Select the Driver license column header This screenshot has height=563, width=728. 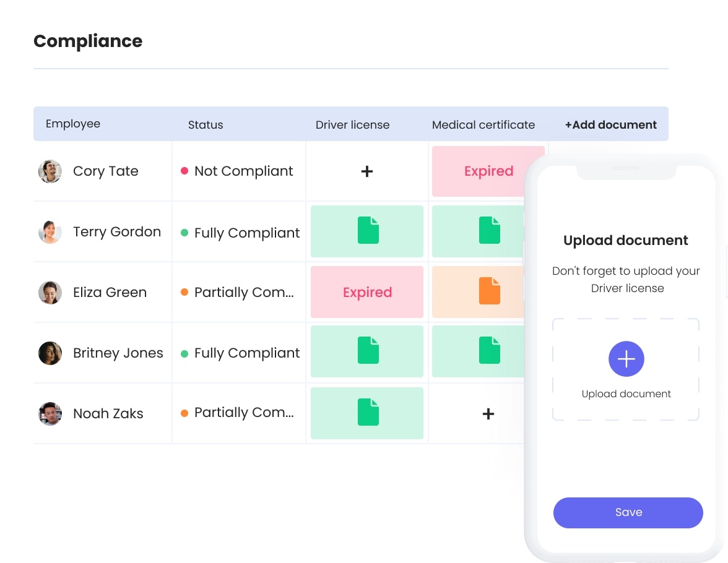(352, 124)
